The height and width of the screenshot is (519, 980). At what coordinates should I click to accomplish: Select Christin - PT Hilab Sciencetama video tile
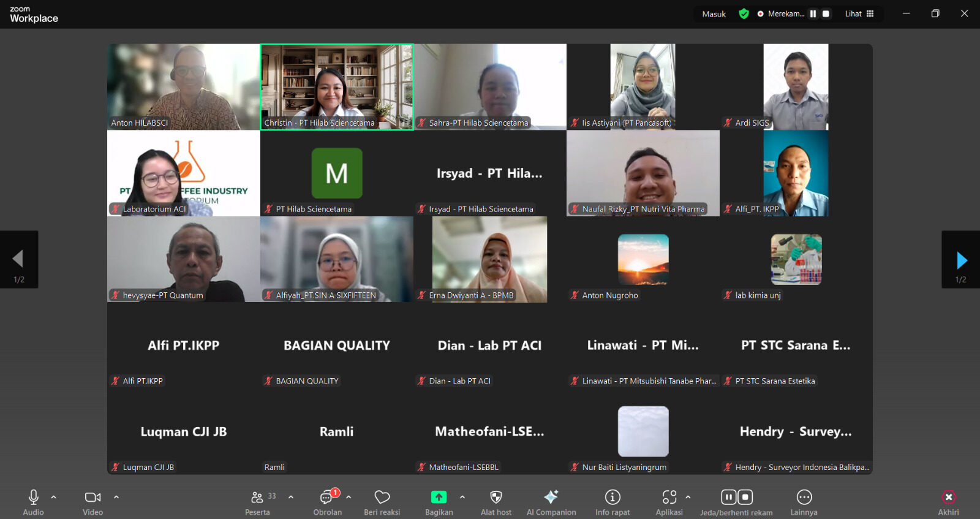pos(337,86)
